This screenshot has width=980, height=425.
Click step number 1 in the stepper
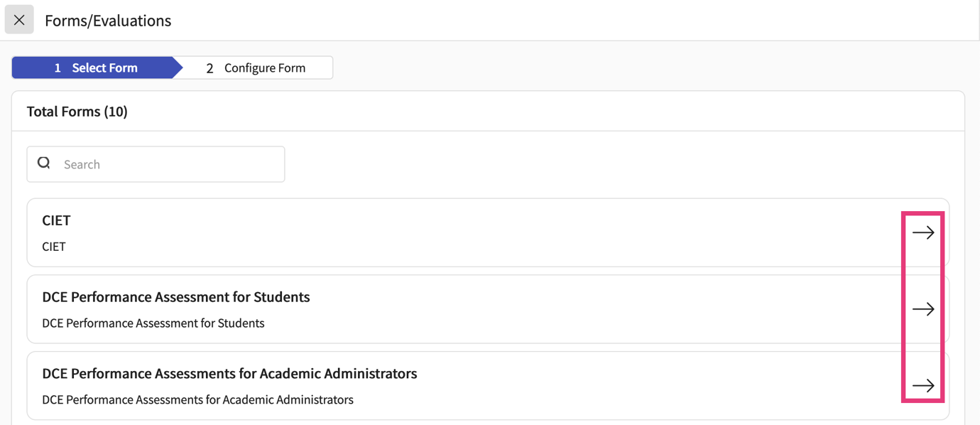pyautogui.click(x=58, y=68)
